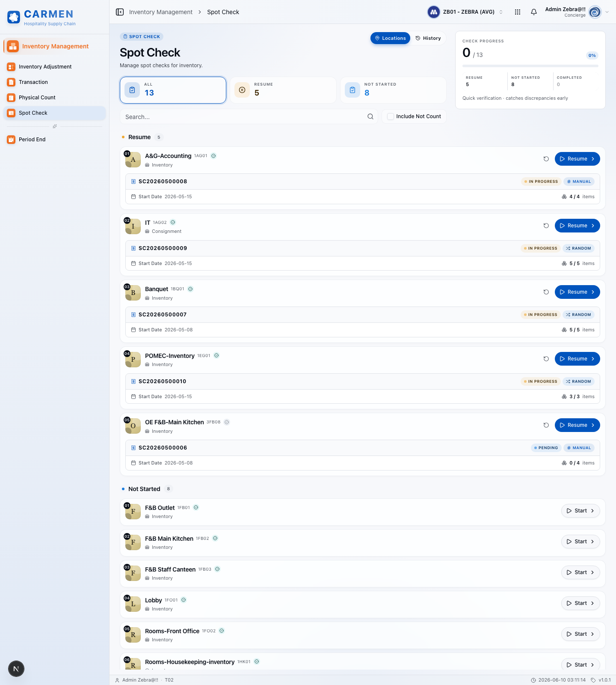Enable Include Not Count checkbox

(x=391, y=116)
